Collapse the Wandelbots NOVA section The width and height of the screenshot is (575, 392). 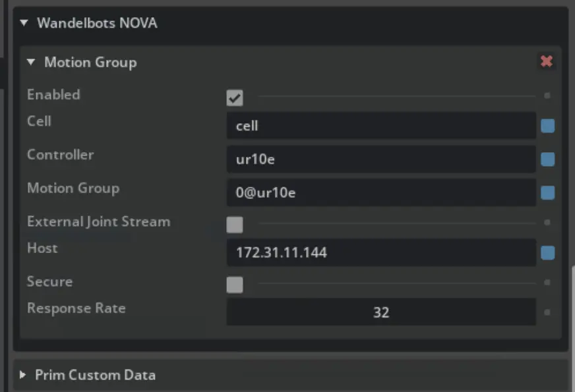click(24, 22)
